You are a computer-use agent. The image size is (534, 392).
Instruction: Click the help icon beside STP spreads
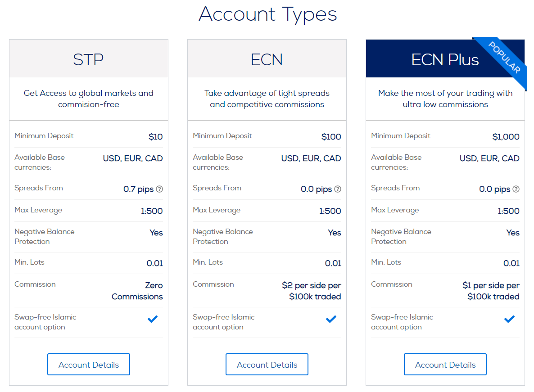coord(159,189)
